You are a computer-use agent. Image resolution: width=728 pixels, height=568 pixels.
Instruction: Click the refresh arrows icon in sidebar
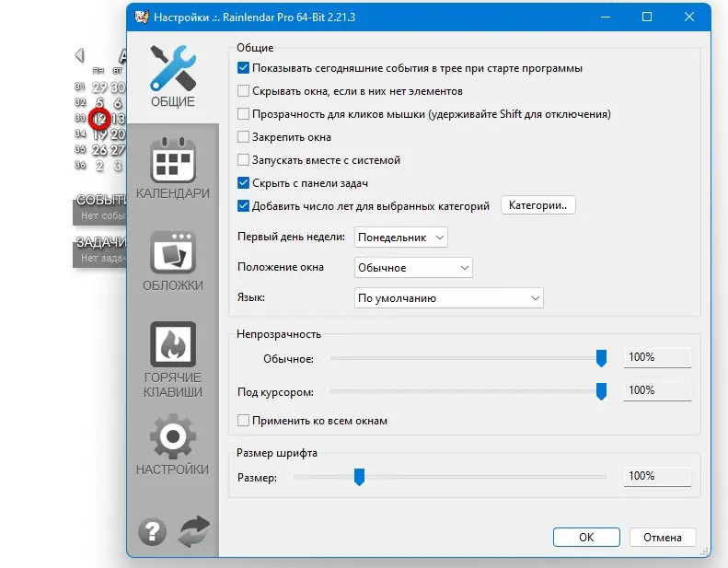pos(194,531)
